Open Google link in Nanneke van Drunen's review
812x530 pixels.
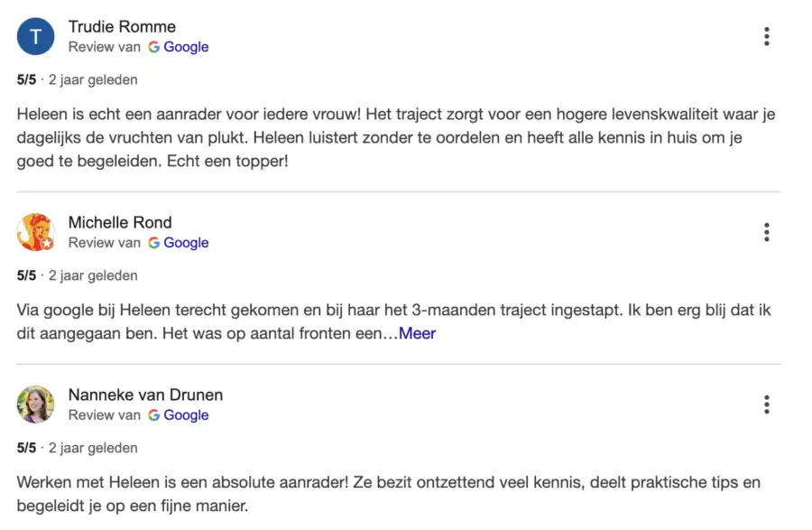click(x=186, y=415)
